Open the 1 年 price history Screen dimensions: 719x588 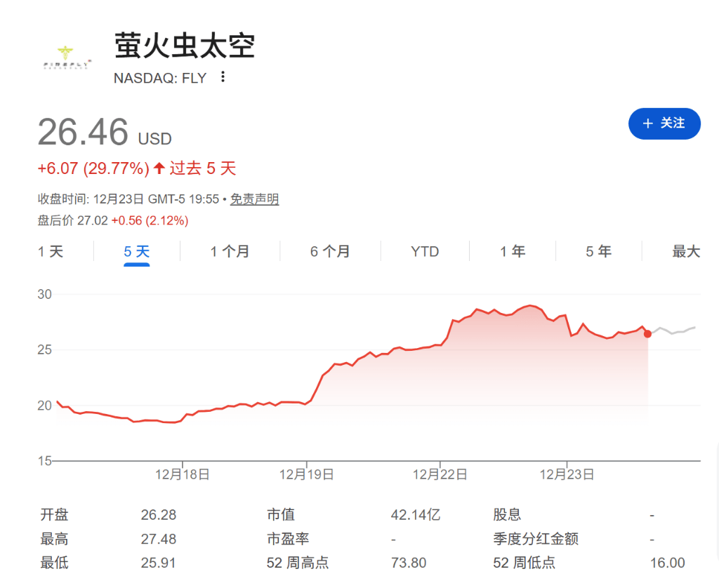513,251
